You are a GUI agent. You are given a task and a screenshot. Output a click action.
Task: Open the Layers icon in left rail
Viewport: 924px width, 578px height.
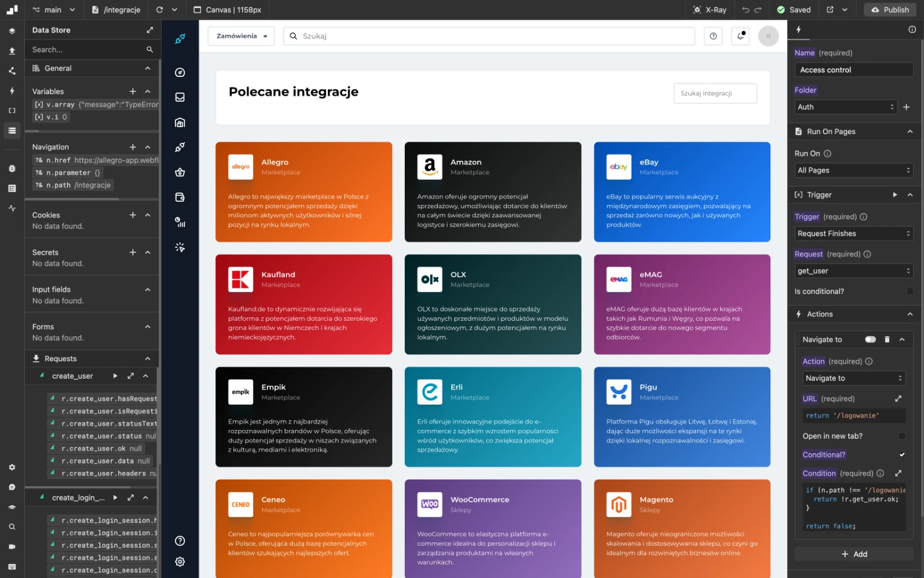(x=12, y=31)
